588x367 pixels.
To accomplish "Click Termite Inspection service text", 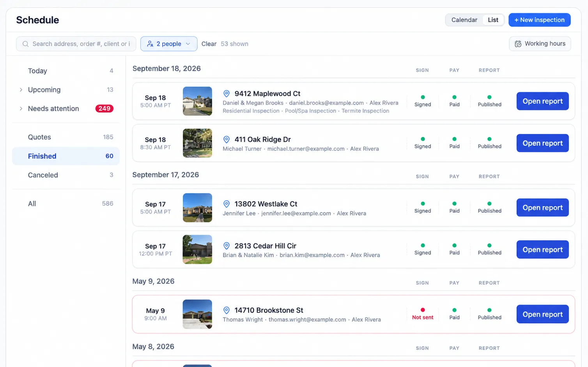I will point(365,111).
